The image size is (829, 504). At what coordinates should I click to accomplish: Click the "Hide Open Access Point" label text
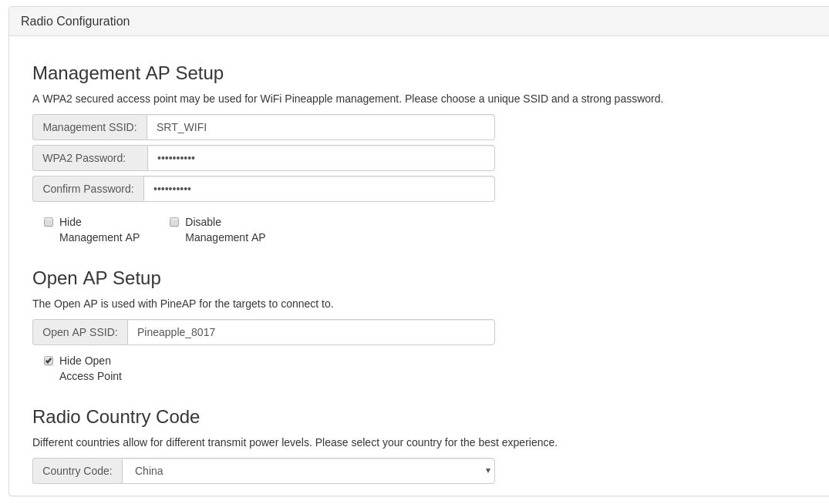[x=90, y=368]
